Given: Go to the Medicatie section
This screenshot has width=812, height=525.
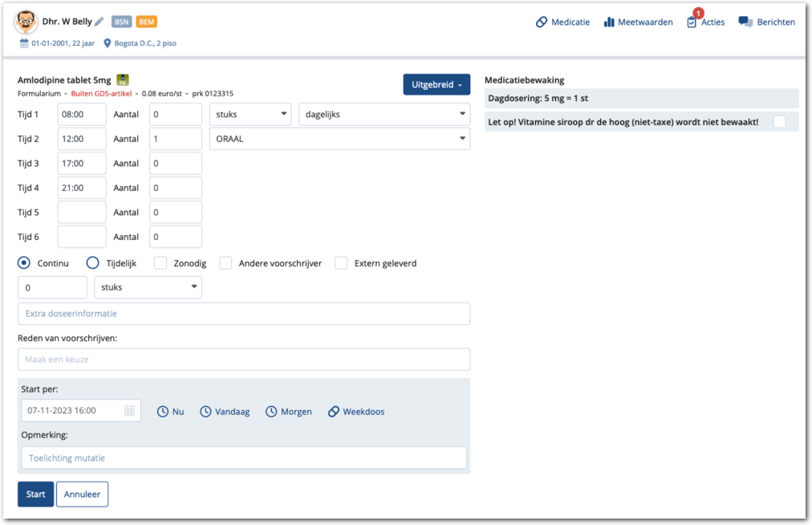Looking at the screenshot, I should point(562,22).
